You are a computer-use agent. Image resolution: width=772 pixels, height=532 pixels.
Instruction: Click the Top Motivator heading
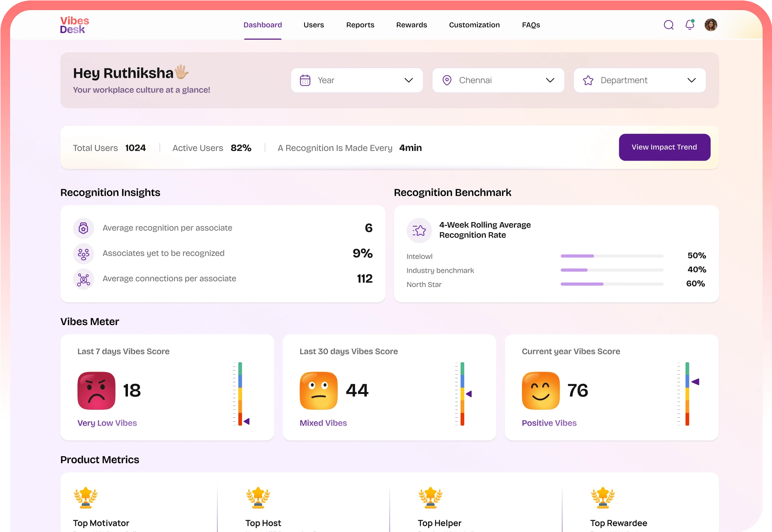pos(101,523)
